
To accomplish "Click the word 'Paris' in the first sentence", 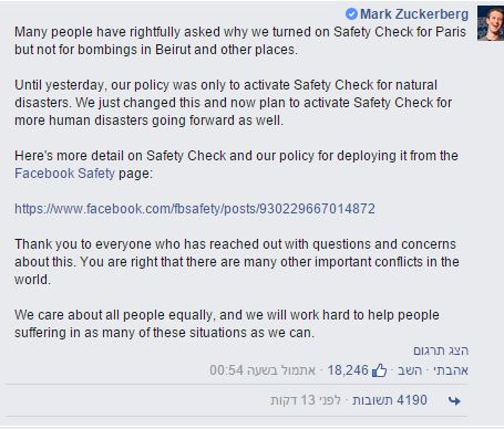I will tap(451, 32).
